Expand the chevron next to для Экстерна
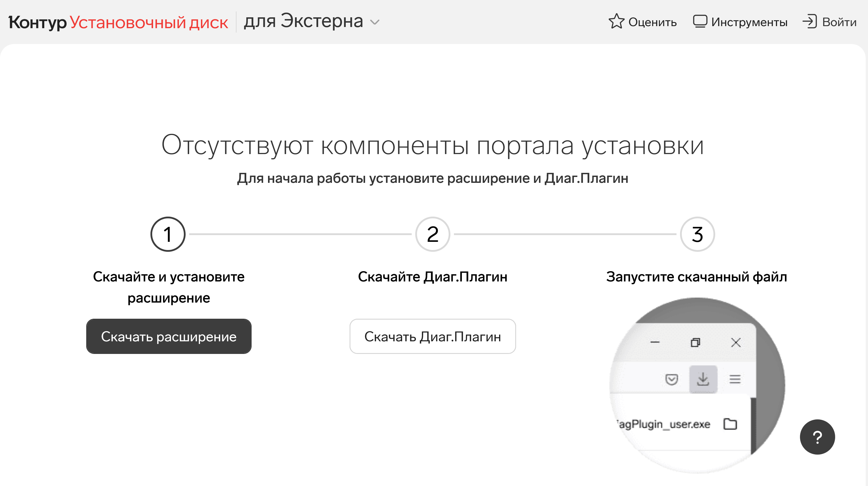This screenshot has width=868, height=486. point(375,23)
